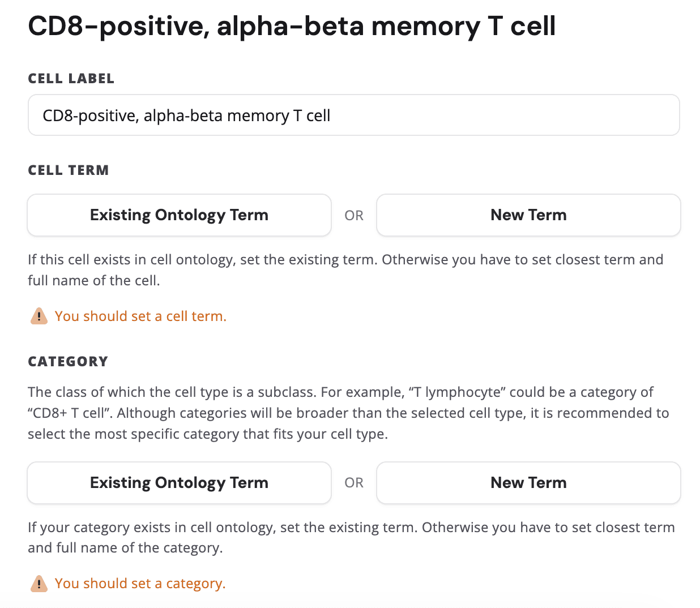This screenshot has height=608, width=700.
Task: Click the warning text 'You should set a category'
Action: (140, 583)
